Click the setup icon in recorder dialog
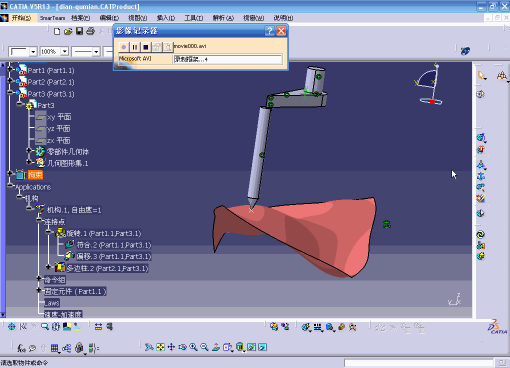510x368 pixels. (x=157, y=47)
